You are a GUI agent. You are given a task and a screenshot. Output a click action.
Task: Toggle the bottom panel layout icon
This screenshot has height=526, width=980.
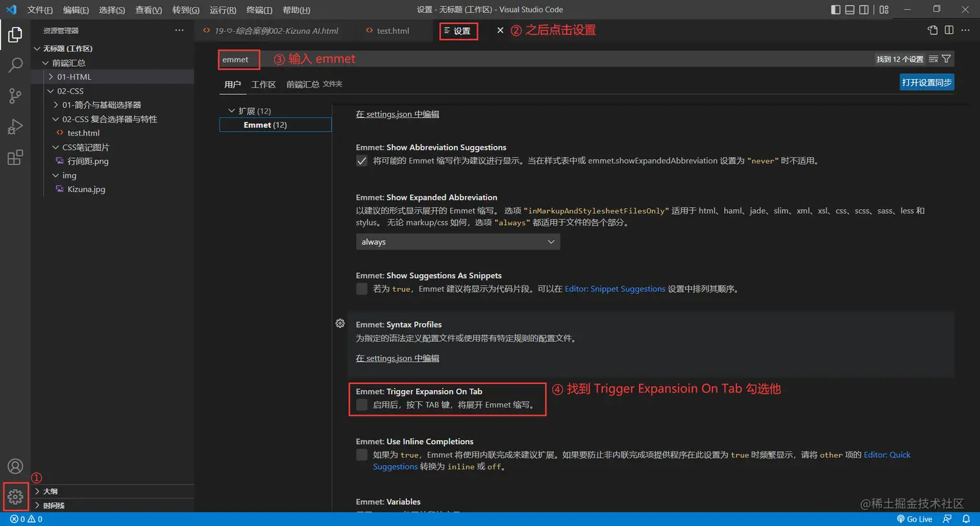(x=850, y=10)
